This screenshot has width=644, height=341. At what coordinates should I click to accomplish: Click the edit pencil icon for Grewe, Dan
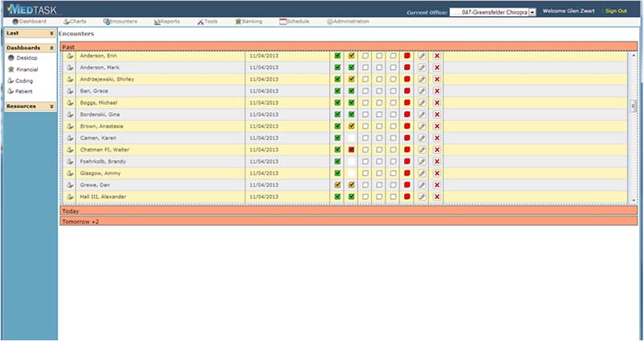click(x=422, y=185)
